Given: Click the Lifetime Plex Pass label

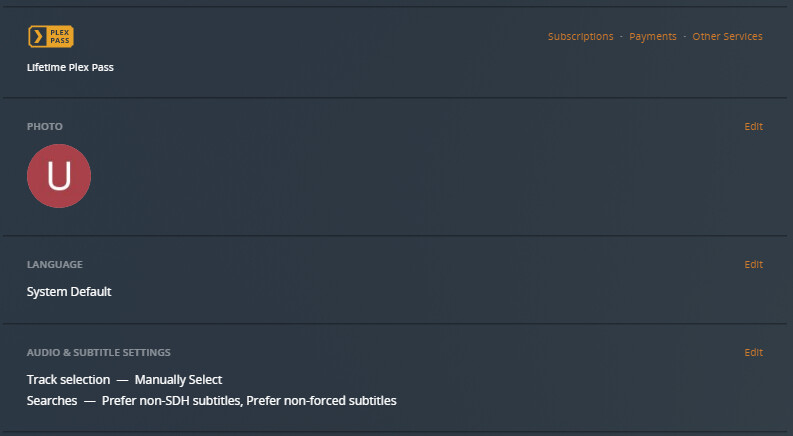Looking at the screenshot, I should (70, 68).
